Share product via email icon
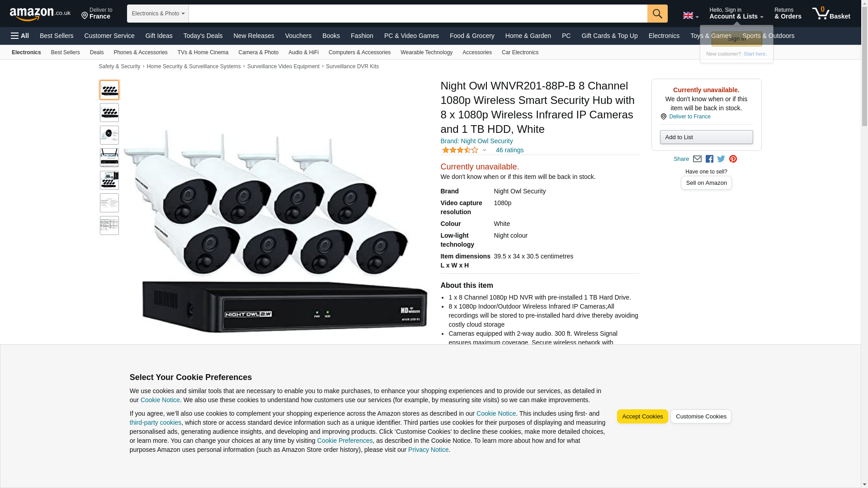868x488 pixels. click(697, 159)
